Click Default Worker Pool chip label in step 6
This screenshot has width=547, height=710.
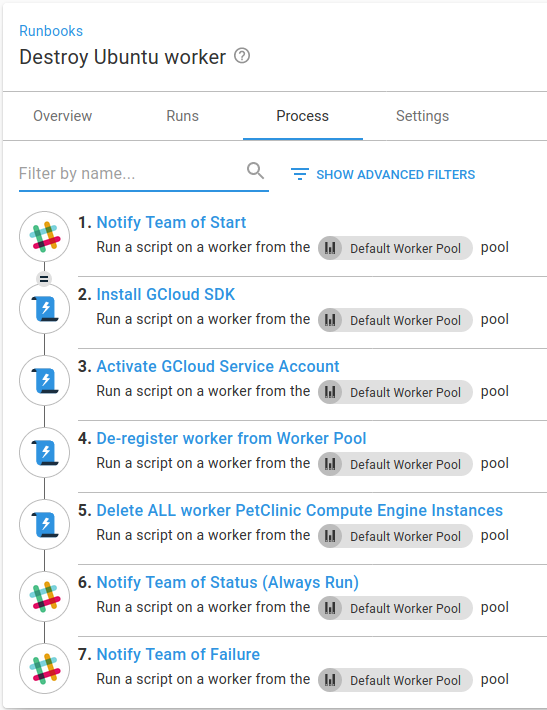tap(405, 608)
